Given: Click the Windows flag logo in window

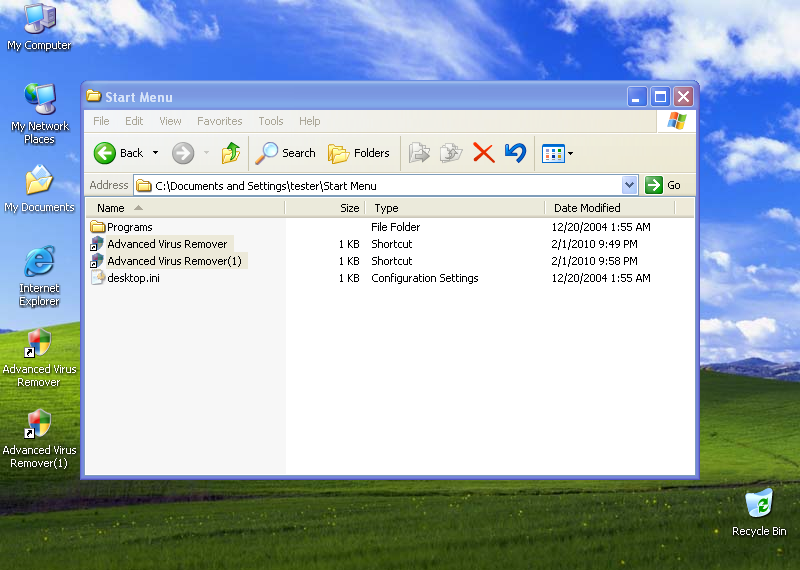Looking at the screenshot, I should 677,121.
